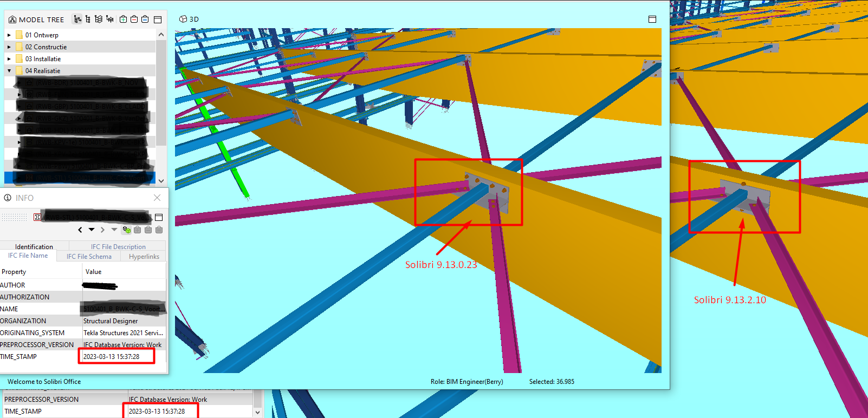The image size is (868, 418).
Task: Open the back history dropdown arrow
Action: [92, 230]
